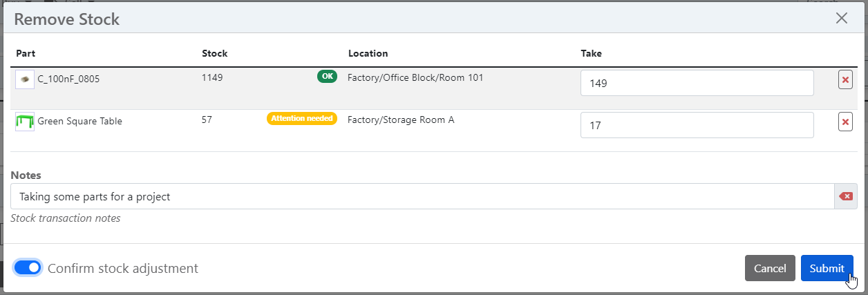This screenshot has height=295, width=868.
Task: Click the Green Square Table part name
Action: (x=79, y=122)
